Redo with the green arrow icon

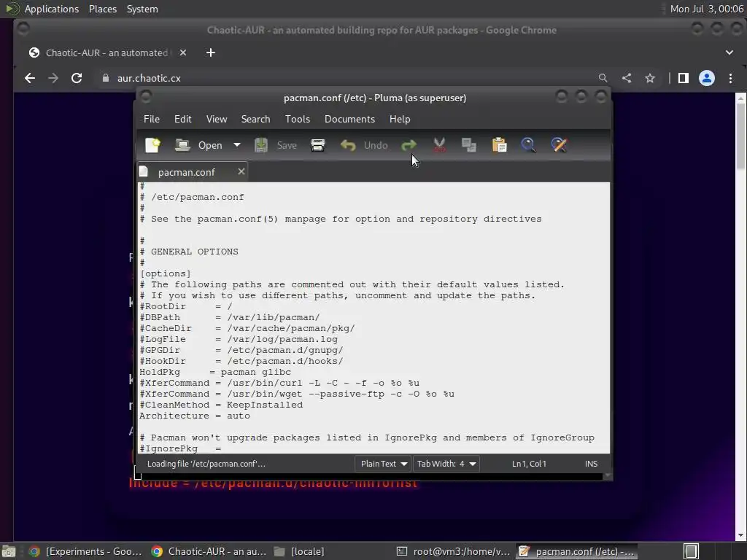tap(409, 145)
